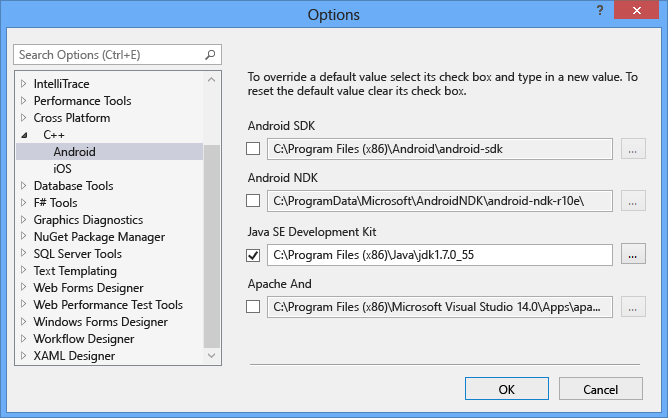Collapse the C++ tree node
This screenshot has height=418, width=668.
[x=24, y=135]
